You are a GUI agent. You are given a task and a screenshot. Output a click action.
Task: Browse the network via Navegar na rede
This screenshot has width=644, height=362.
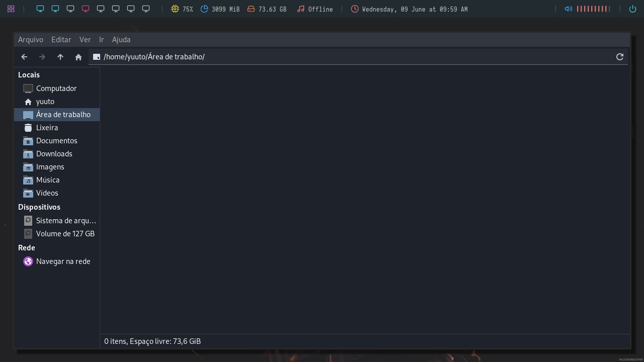[x=63, y=261]
